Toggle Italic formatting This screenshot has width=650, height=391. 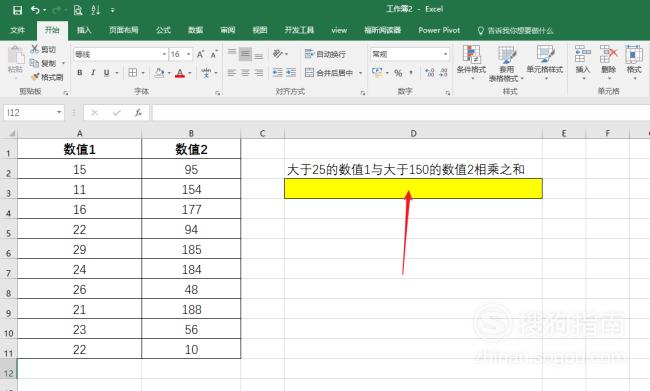point(93,73)
